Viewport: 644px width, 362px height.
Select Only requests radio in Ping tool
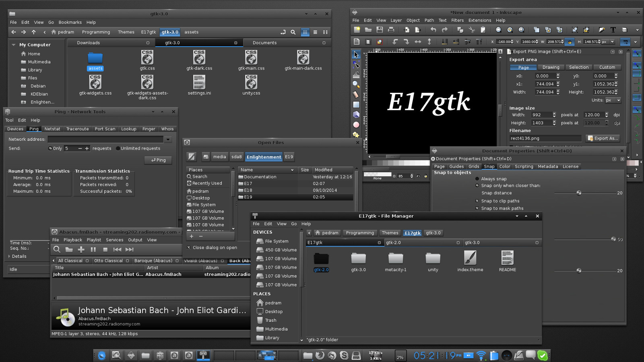coord(50,148)
